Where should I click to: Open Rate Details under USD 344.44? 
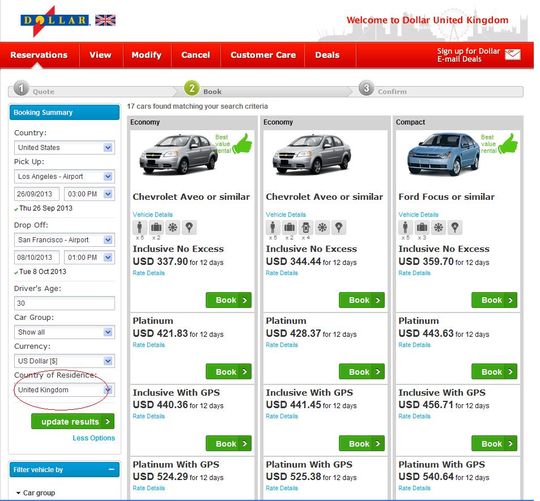click(x=282, y=273)
